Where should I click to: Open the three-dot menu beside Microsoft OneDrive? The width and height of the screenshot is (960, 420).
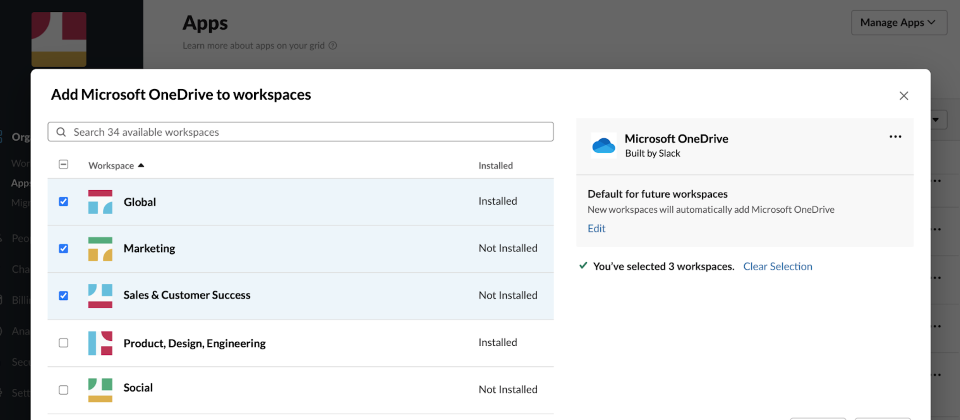(895, 137)
